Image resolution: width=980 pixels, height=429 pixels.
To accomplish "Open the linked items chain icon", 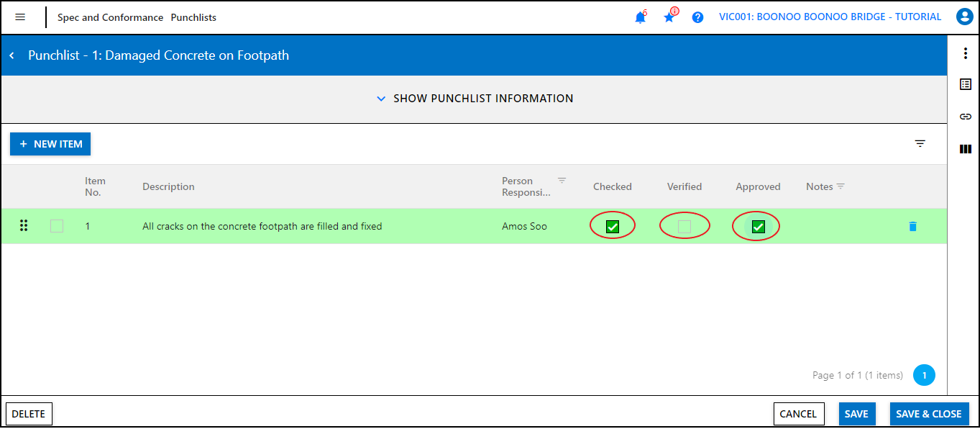I will click(x=966, y=117).
